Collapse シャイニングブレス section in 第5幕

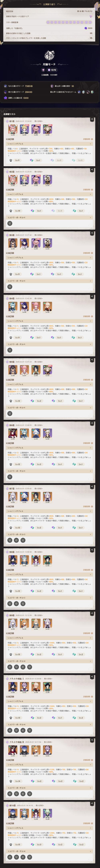pyautogui.click(x=50, y=384)
